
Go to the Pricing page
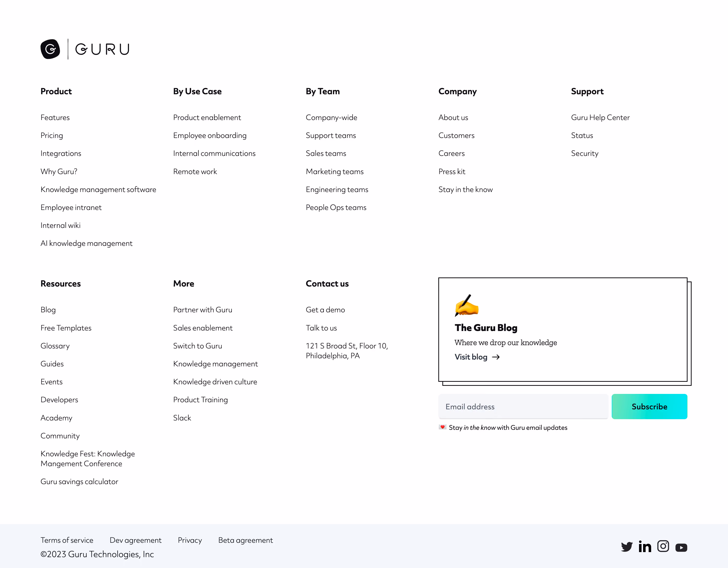[x=52, y=136]
